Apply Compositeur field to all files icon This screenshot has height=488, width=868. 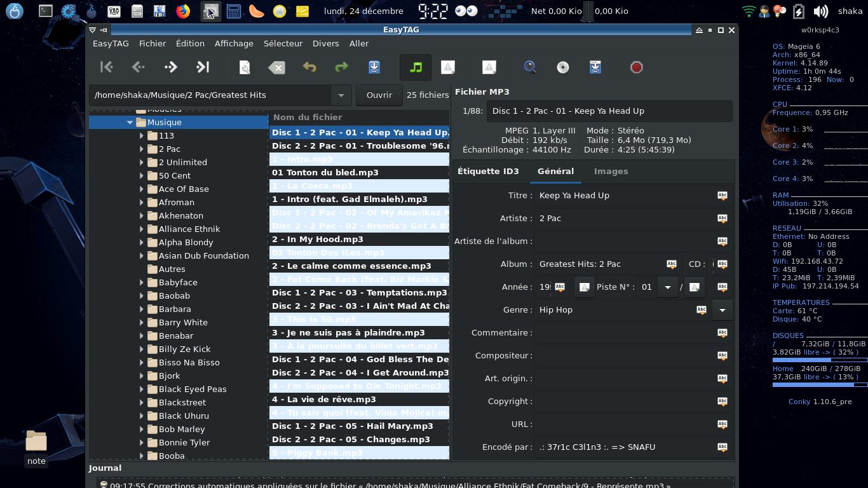722,356
